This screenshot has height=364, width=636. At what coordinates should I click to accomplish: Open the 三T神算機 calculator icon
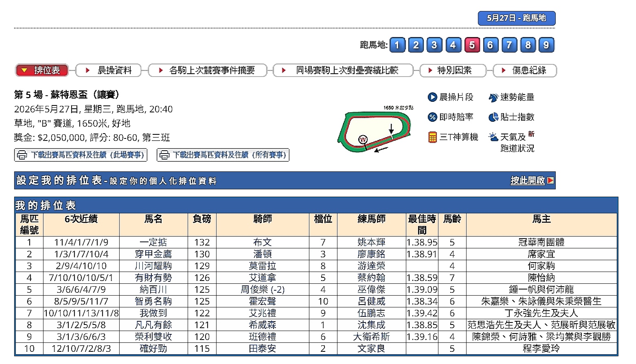tap(432, 137)
